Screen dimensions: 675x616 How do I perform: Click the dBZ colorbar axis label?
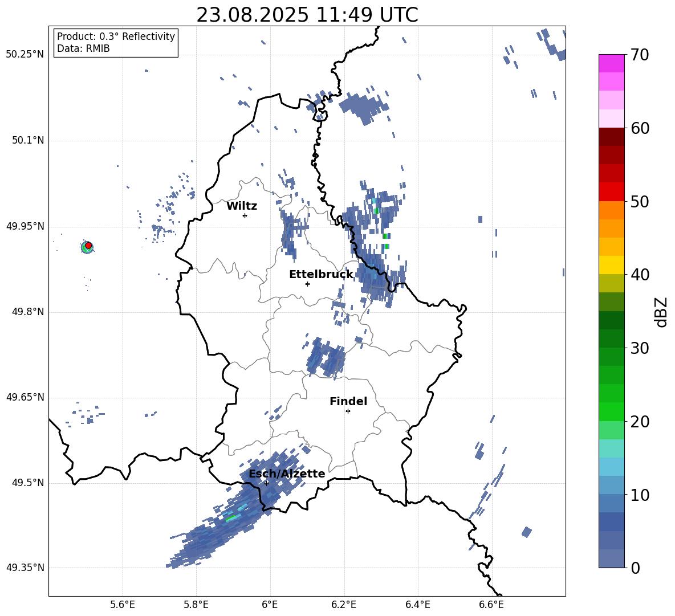click(661, 312)
